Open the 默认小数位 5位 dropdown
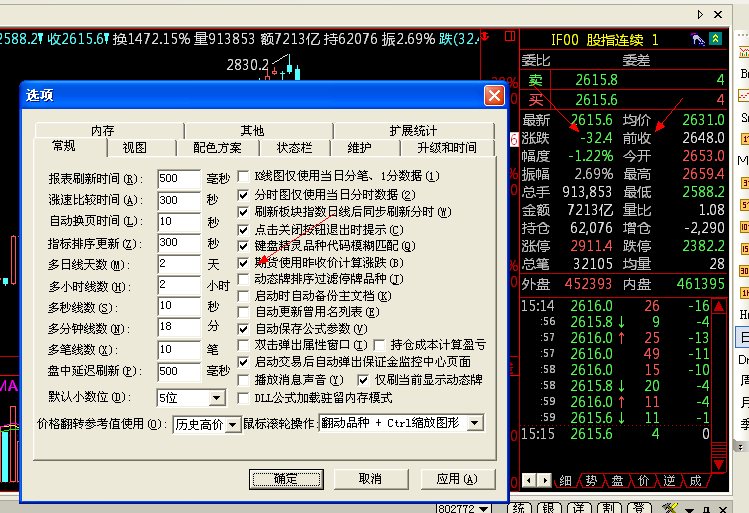The image size is (749, 513). pyautogui.click(x=216, y=397)
